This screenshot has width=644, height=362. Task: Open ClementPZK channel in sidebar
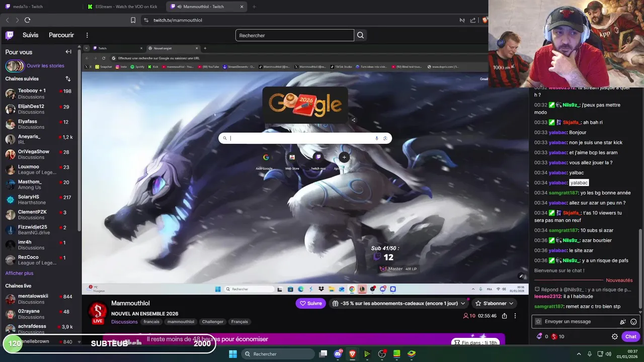coord(39,215)
